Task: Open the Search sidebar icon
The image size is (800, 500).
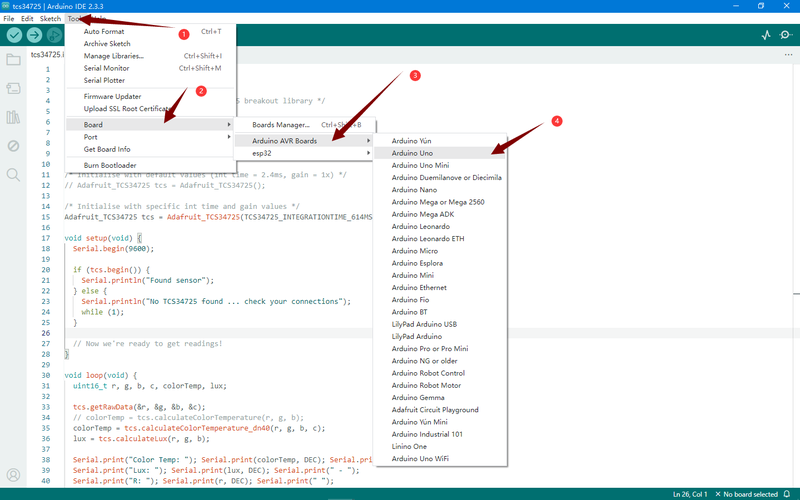Action: click(x=13, y=175)
